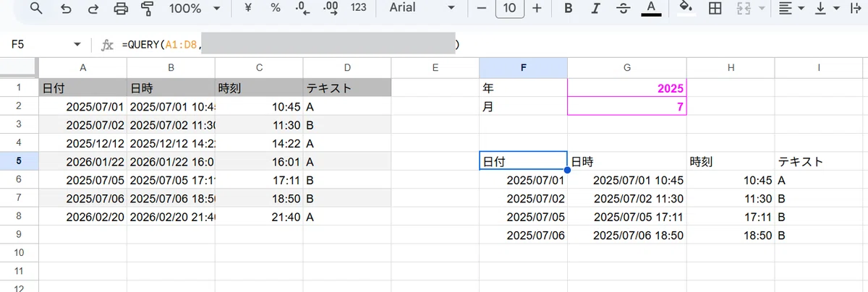Select cell G6 with 2025/07/01 10:45
This screenshot has height=292, width=868.
pos(627,180)
